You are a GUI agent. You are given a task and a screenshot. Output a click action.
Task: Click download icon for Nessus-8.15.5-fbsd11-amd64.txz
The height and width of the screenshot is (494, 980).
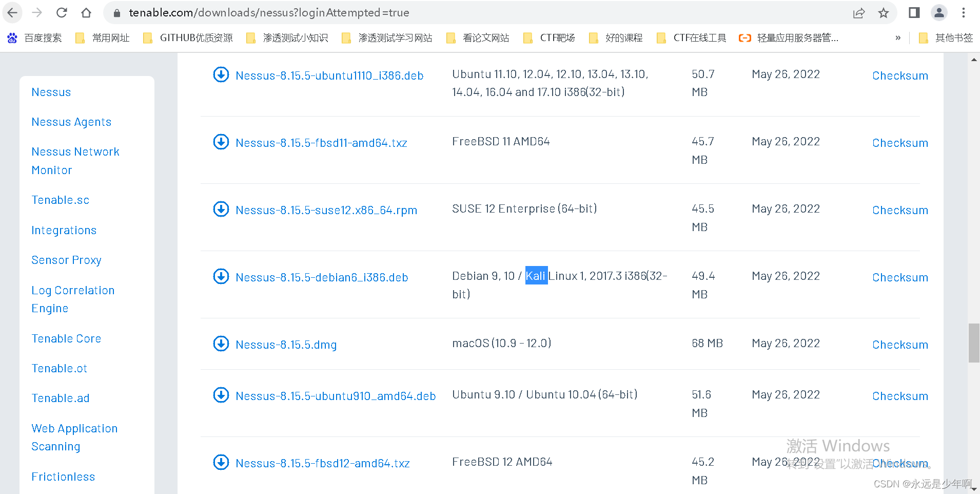[221, 142]
